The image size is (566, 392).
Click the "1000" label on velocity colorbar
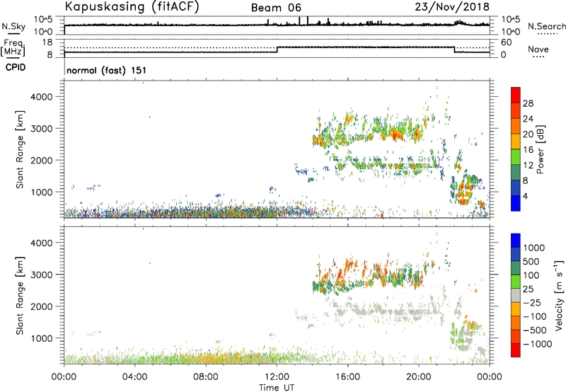(x=534, y=248)
